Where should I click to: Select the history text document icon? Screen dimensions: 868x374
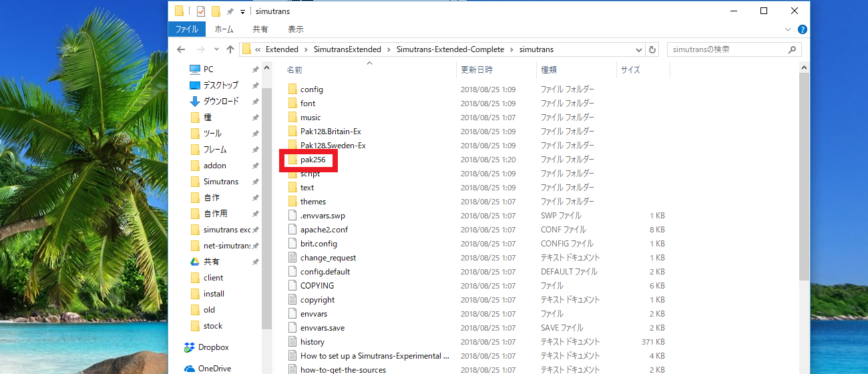[x=292, y=342]
